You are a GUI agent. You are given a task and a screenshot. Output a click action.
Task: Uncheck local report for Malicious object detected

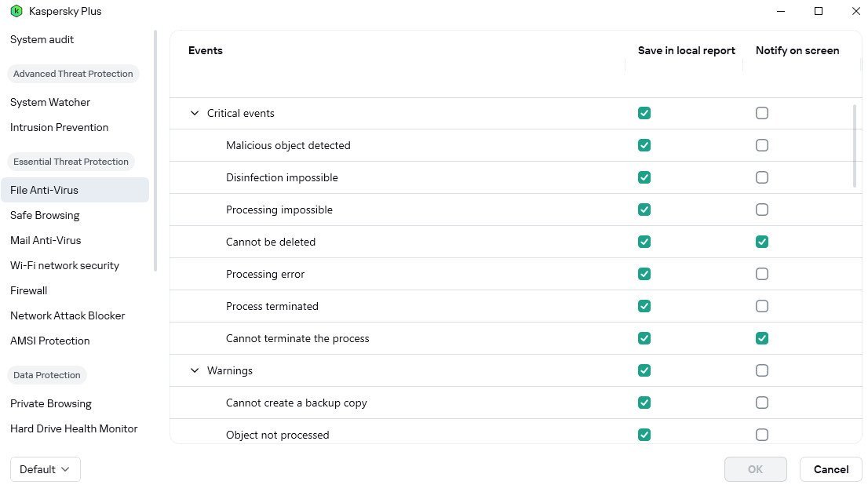pos(644,145)
